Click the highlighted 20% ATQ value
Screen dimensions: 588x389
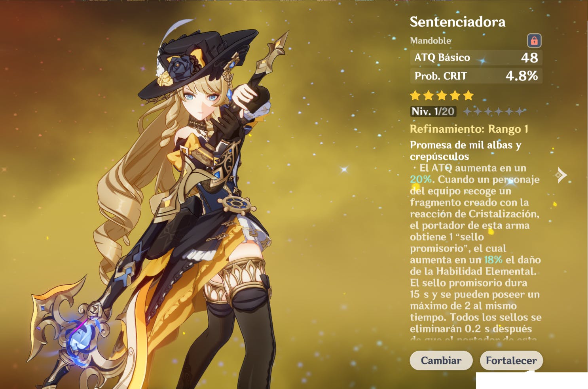(421, 179)
